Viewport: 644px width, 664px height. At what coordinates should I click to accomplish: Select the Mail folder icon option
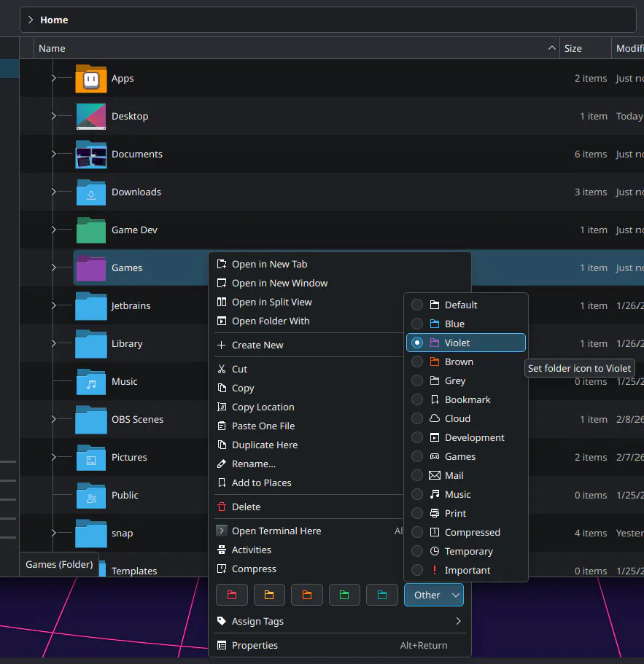pos(466,475)
